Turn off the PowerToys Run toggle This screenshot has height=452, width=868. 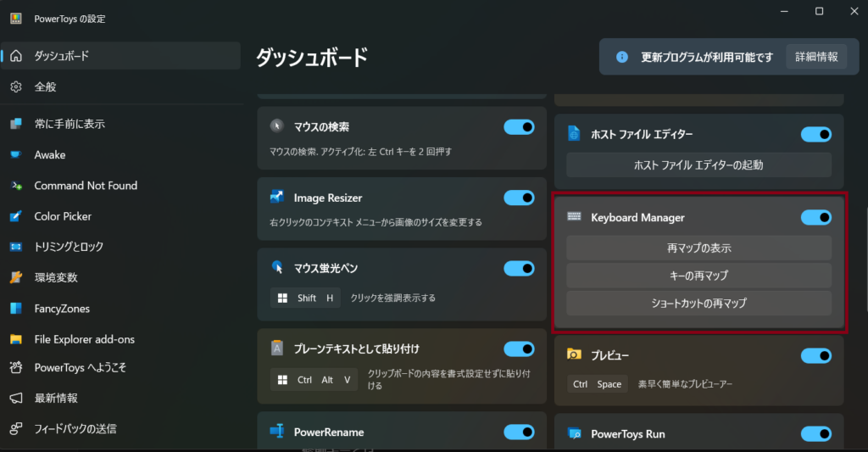(816, 433)
